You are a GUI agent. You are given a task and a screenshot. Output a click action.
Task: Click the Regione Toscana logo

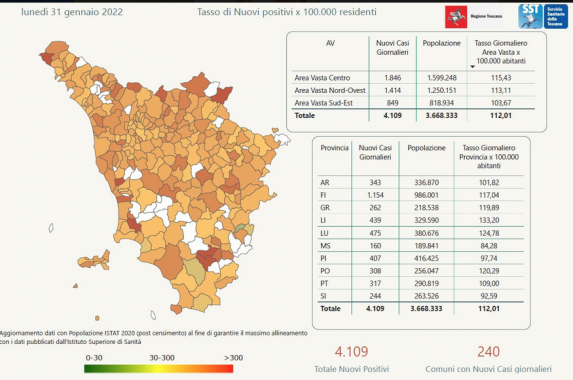474,17
